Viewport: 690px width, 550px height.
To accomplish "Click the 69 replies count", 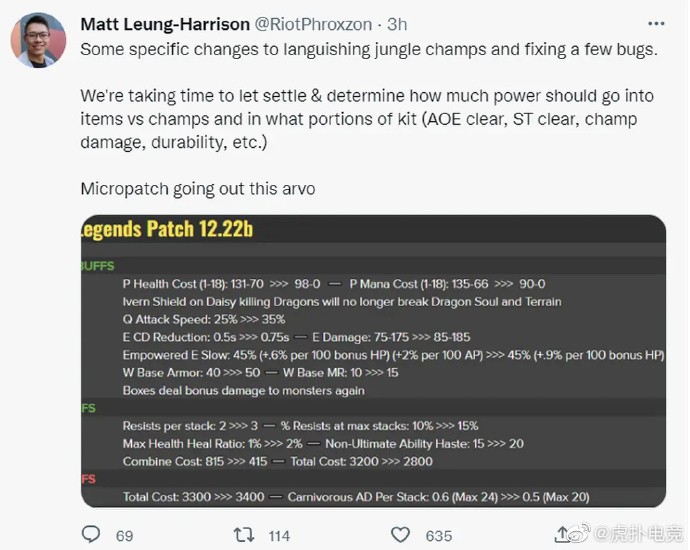I will click(124, 536).
